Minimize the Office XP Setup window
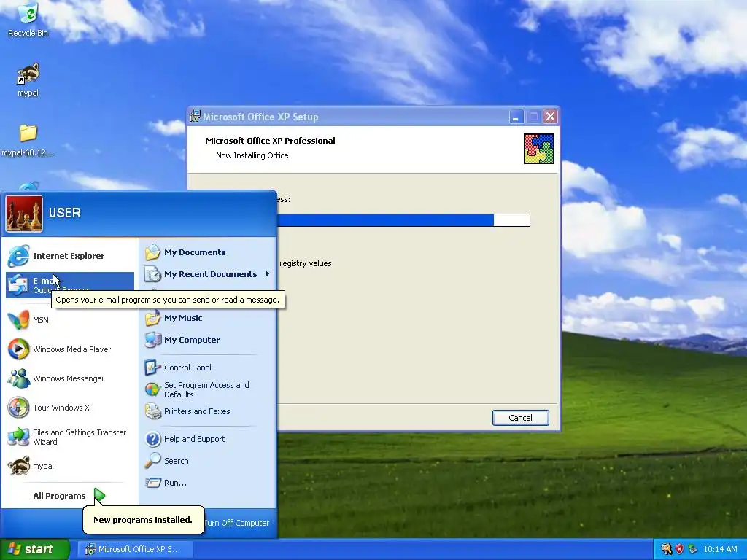 coord(516,117)
